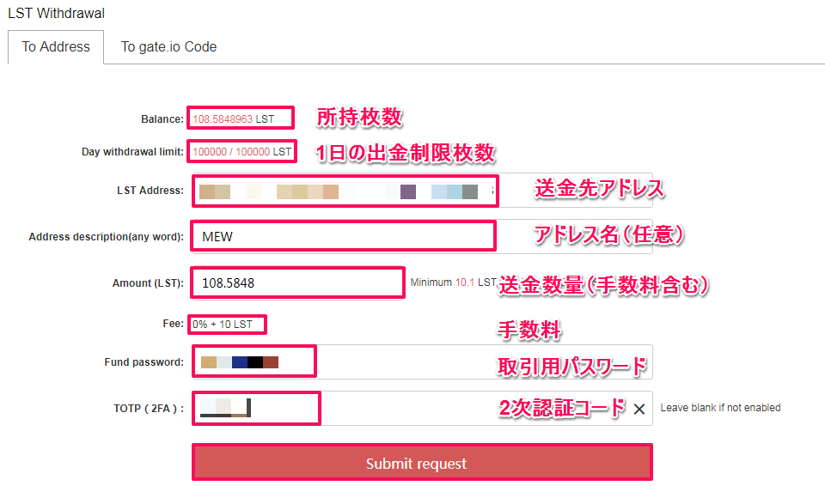Viewport: 825px width, 504px height.
Task: Click the red 所持枚数 annotation
Action: point(359,118)
